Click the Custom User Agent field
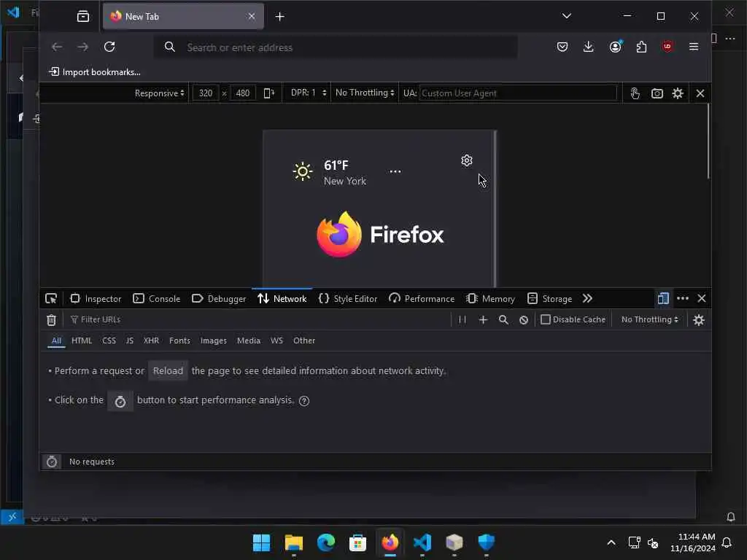This screenshot has height=560, width=747. [x=518, y=93]
